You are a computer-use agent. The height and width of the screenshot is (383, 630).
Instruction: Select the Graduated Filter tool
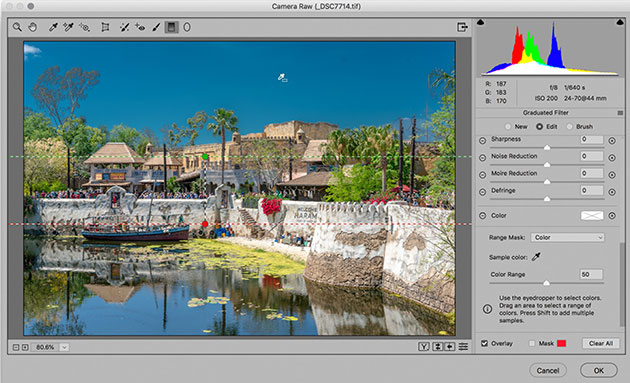[172, 27]
